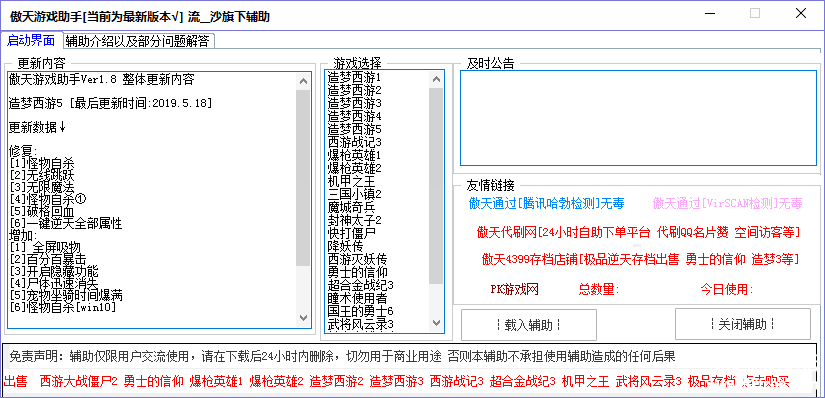This screenshot has height=398, width=825.
Task: Select 造梦西游5 in the game list
Action: coord(354,129)
